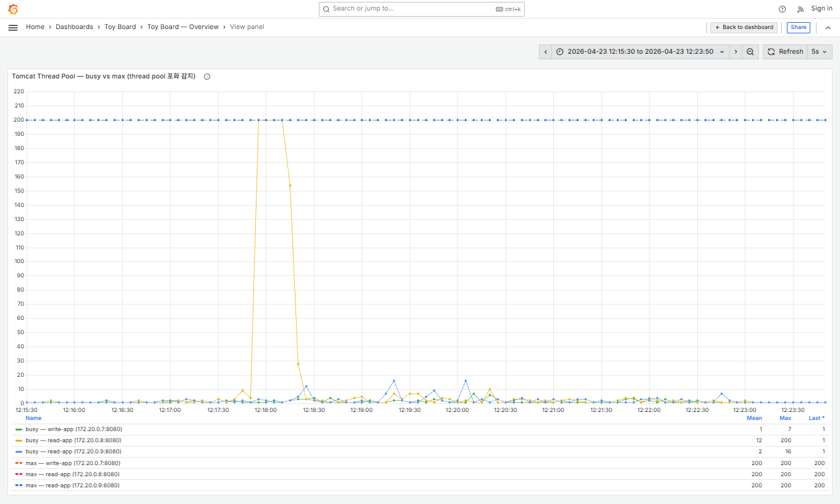Click the magnifier icon in search box
840x504 pixels.
coord(326,9)
